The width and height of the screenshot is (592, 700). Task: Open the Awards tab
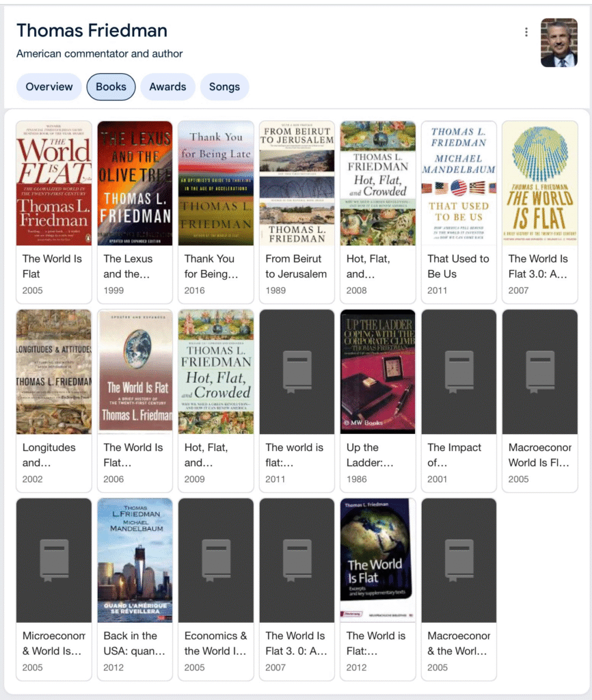pos(167,87)
